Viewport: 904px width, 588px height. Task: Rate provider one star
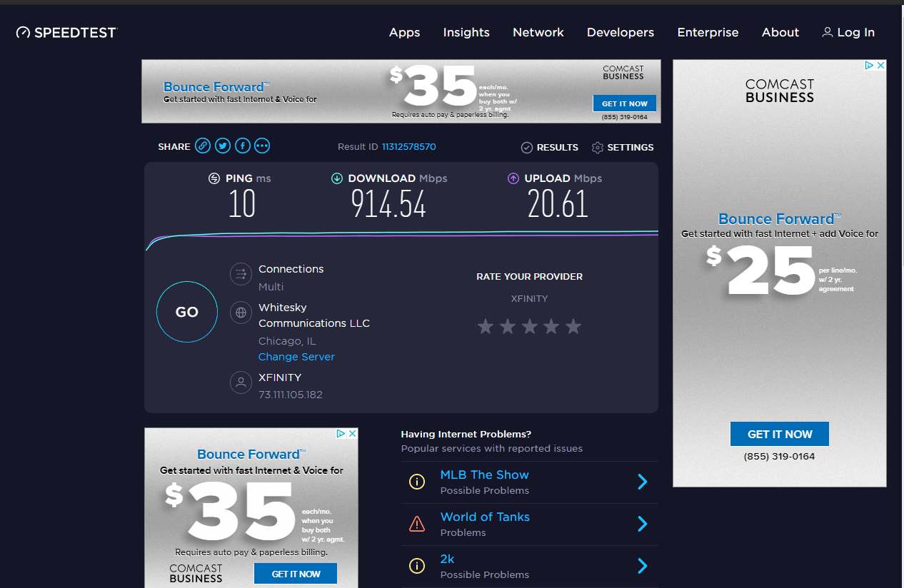486,327
